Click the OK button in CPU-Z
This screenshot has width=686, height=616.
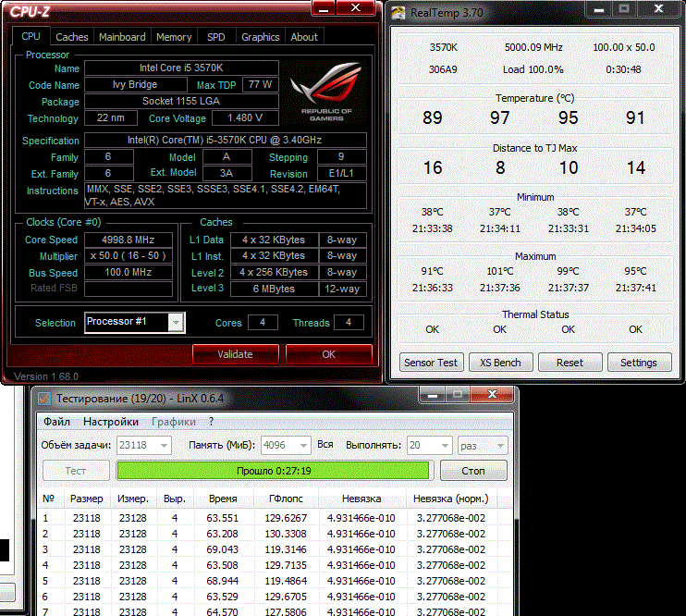click(328, 354)
